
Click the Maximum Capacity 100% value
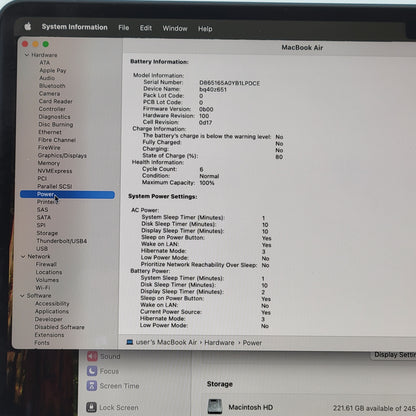pos(207,183)
